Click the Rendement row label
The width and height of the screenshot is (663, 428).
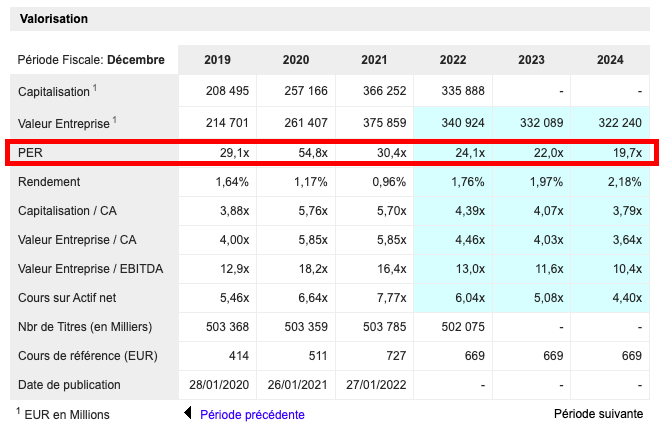49,181
